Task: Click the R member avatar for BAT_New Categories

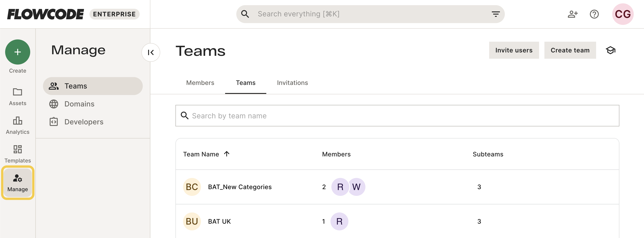Action: click(x=340, y=187)
